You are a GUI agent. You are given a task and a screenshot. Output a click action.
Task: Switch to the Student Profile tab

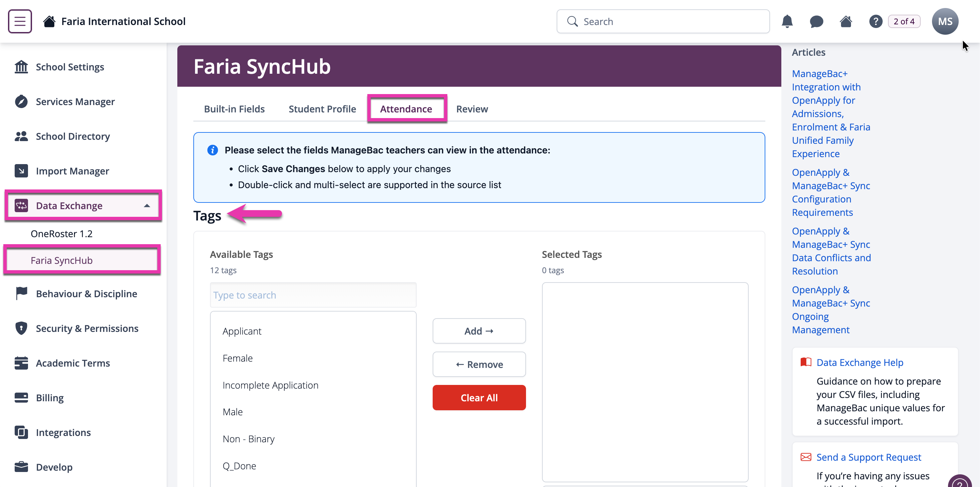pyautogui.click(x=322, y=109)
